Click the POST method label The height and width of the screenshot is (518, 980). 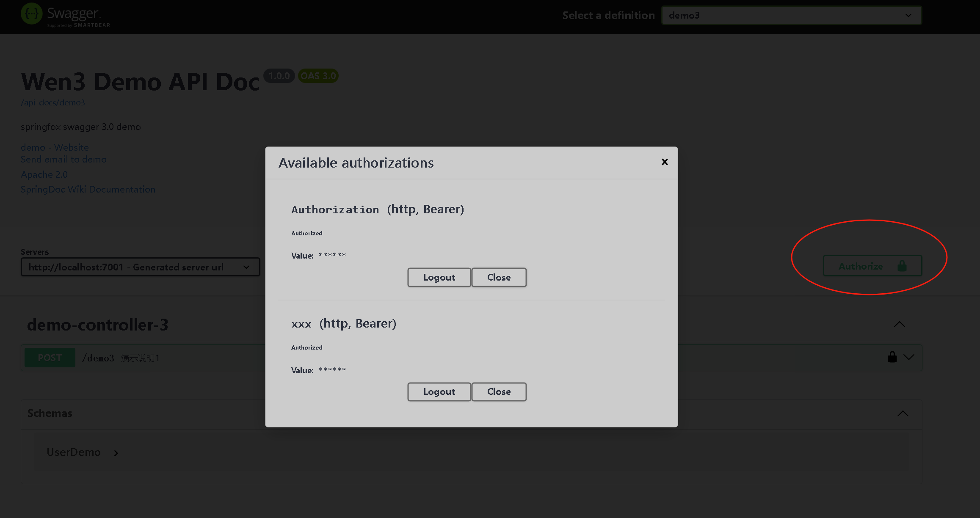[x=50, y=358]
